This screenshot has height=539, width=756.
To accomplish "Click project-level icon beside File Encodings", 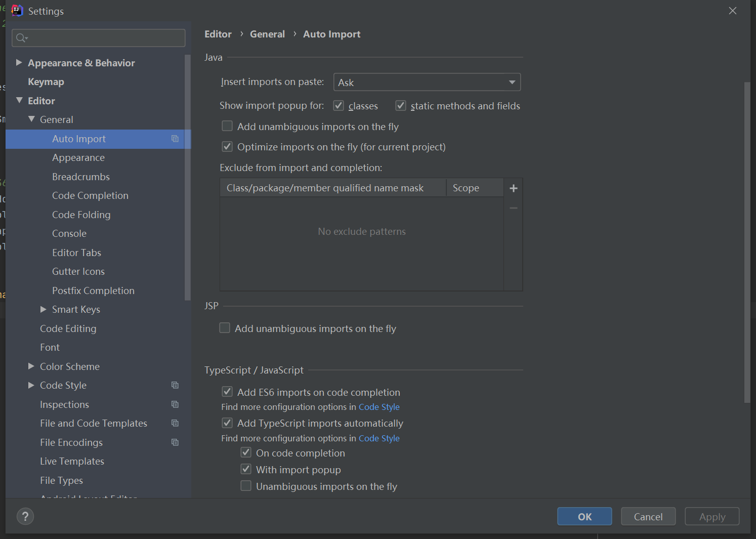I will [175, 442].
